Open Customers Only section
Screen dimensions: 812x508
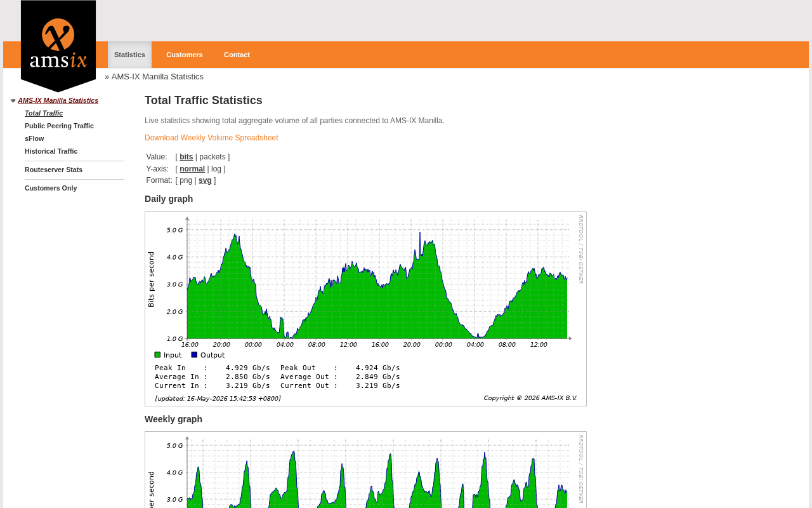coord(51,188)
